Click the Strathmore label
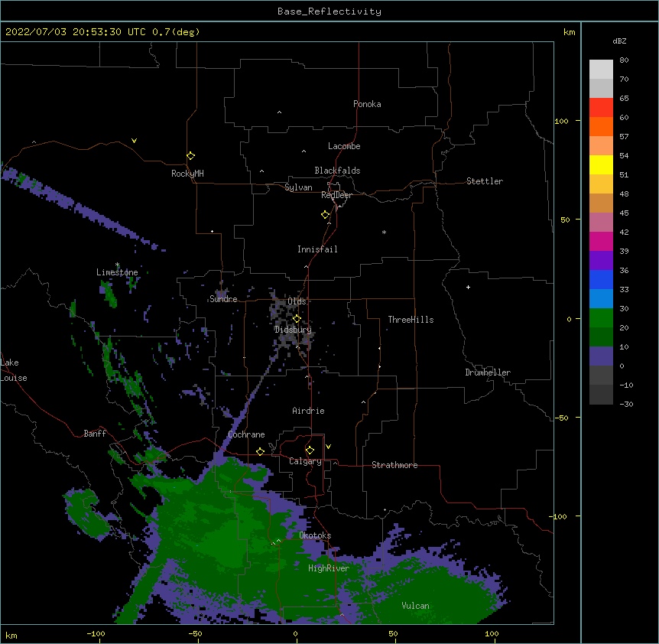The width and height of the screenshot is (659, 644). [x=394, y=465]
